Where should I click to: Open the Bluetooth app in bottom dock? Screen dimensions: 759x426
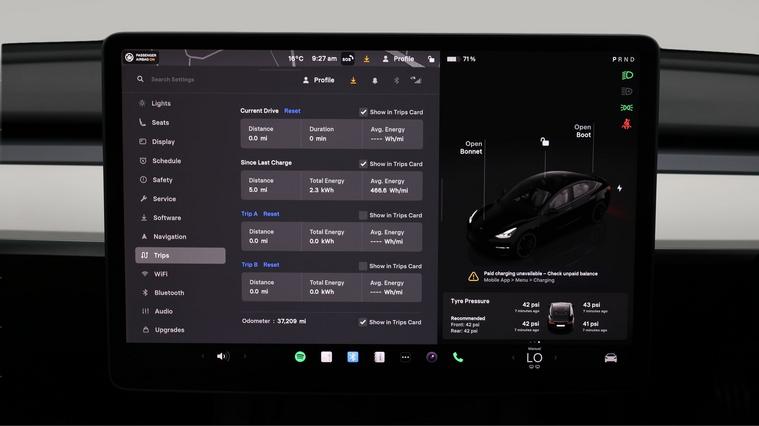[x=353, y=357]
